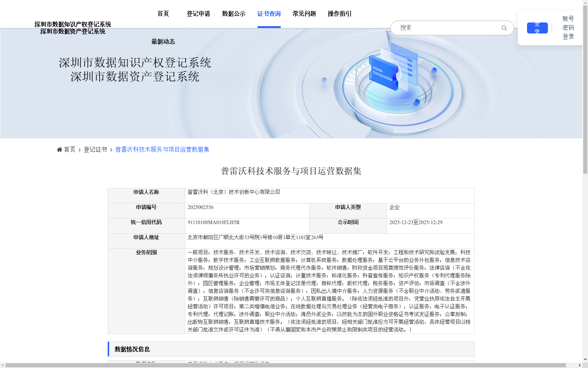Click the scrollbar down arrow

click(585, 360)
